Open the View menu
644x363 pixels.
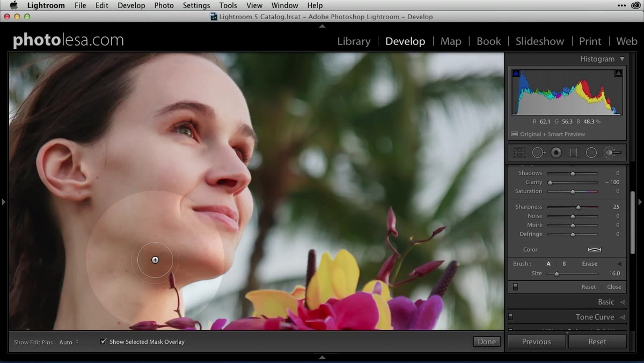[254, 5]
